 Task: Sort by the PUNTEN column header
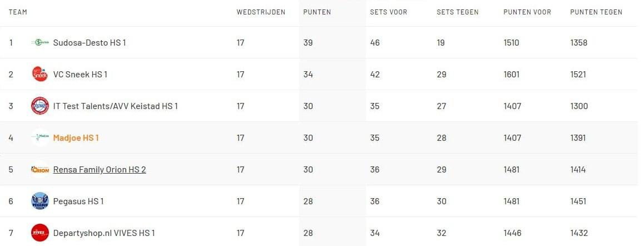pos(317,12)
